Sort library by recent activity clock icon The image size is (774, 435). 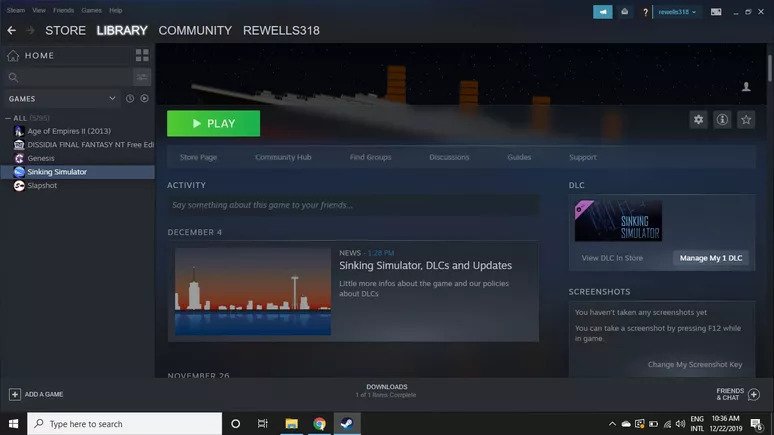130,99
